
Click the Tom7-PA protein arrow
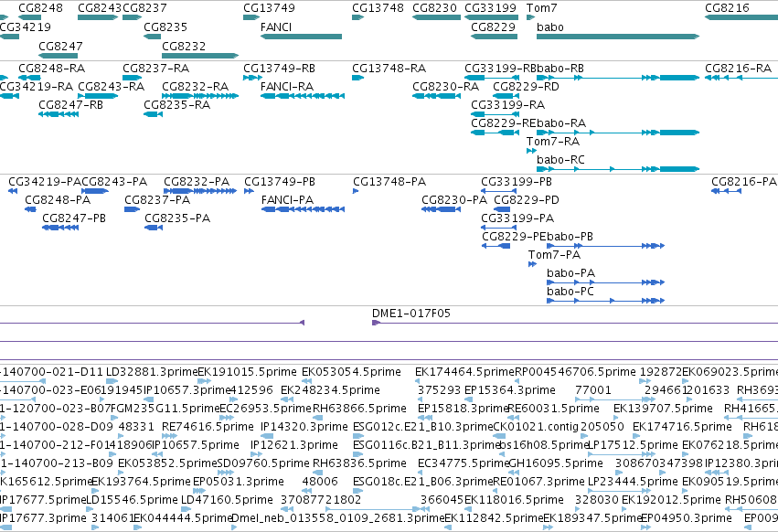coord(532,264)
